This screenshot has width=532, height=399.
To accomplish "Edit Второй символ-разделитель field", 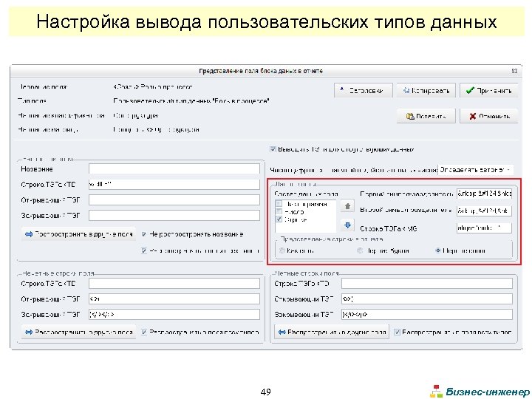I will click(x=484, y=211).
